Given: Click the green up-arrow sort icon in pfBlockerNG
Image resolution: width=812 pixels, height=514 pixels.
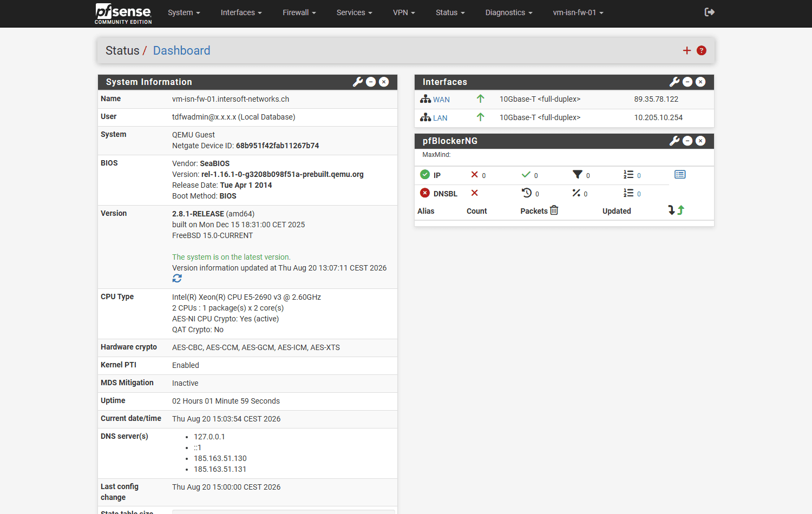Looking at the screenshot, I should click(681, 210).
